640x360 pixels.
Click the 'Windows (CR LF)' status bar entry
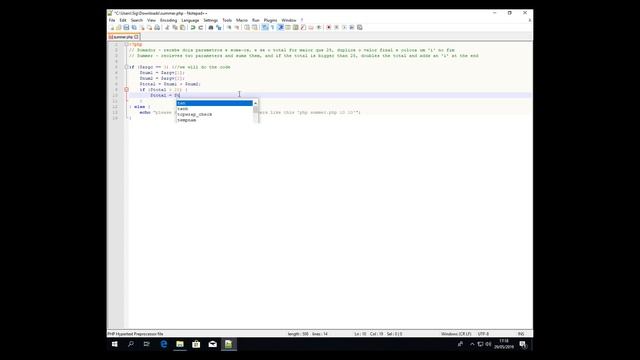(x=456, y=334)
